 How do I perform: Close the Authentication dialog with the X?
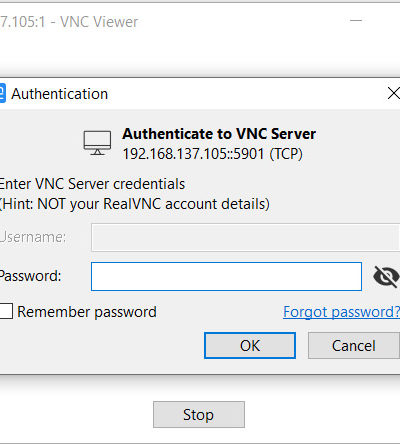(394, 94)
